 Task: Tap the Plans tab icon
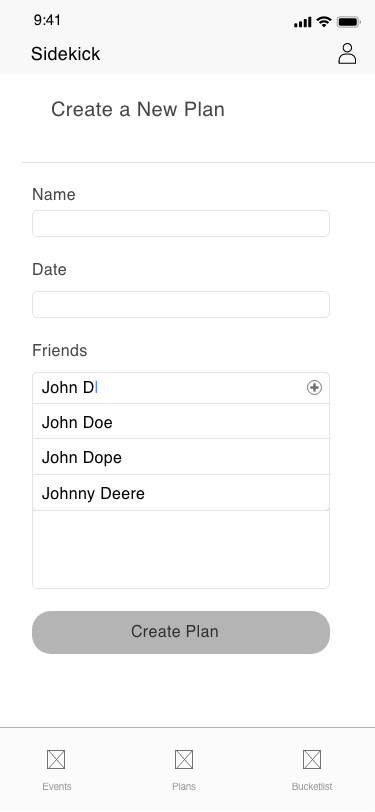point(184,760)
